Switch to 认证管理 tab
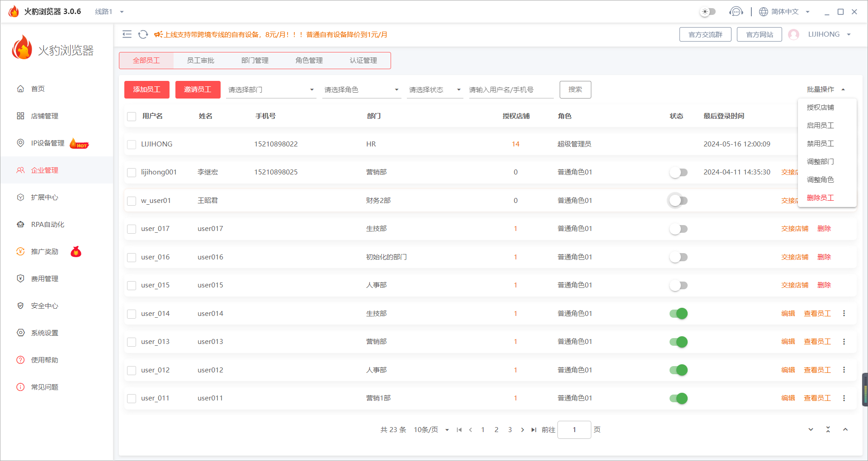 (363, 61)
